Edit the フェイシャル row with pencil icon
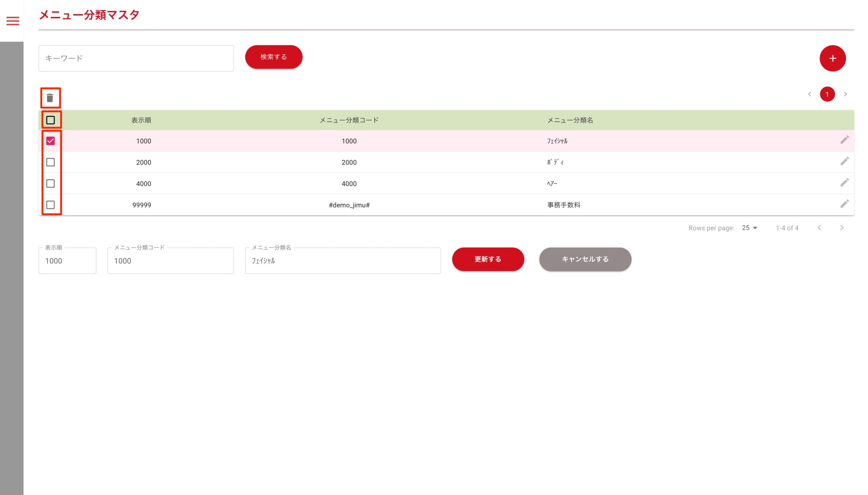Image resolution: width=868 pixels, height=495 pixels. click(844, 140)
